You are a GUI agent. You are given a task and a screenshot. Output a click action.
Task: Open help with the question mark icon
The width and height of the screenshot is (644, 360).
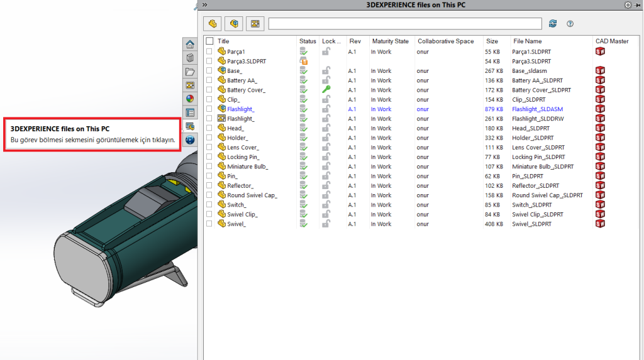tap(570, 24)
